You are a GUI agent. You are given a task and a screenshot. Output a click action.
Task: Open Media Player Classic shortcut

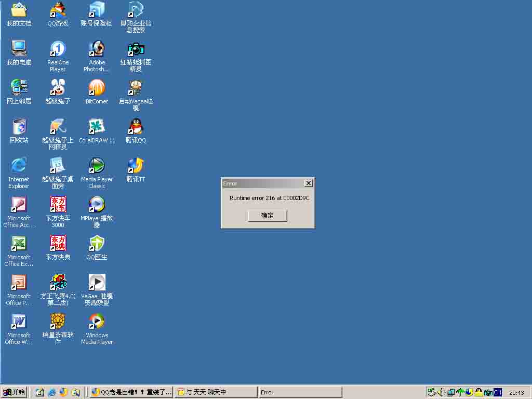click(97, 166)
